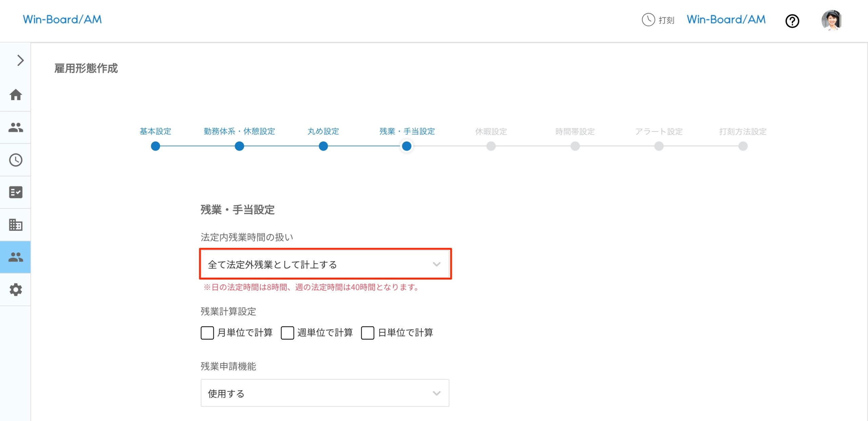
Task: Open the 残業申請機能 dropdown showing 使用する
Action: (x=325, y=393)
